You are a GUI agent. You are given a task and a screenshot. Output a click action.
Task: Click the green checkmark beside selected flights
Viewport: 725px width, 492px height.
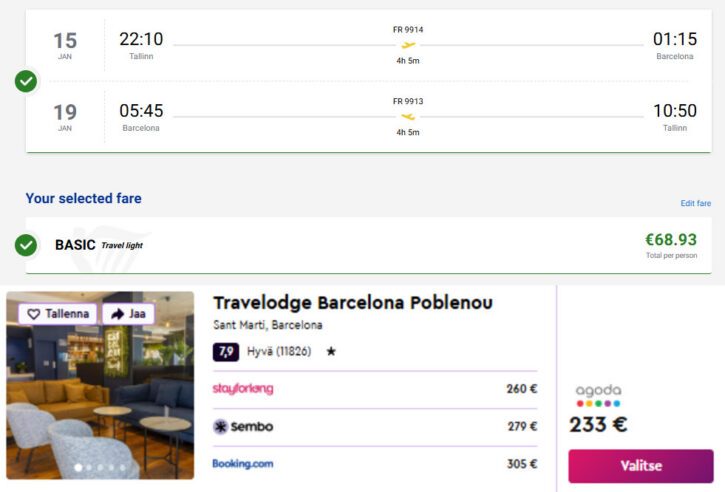[x=26, y=81]
